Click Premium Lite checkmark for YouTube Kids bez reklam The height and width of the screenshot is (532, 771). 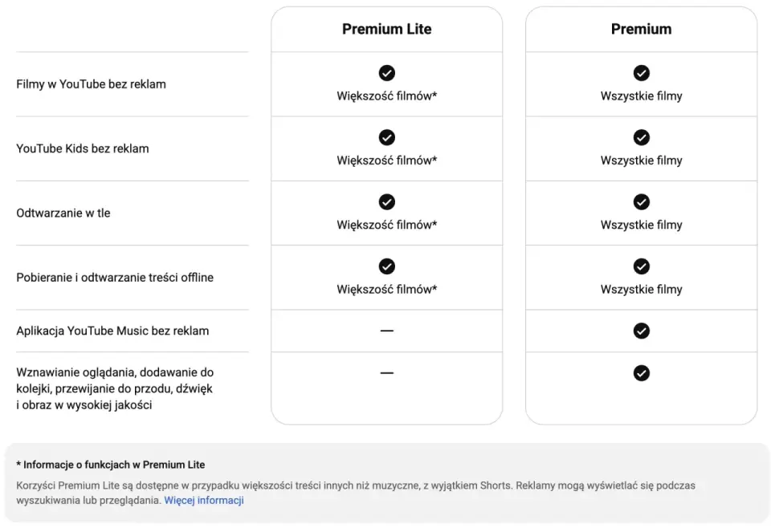point(386,137)
